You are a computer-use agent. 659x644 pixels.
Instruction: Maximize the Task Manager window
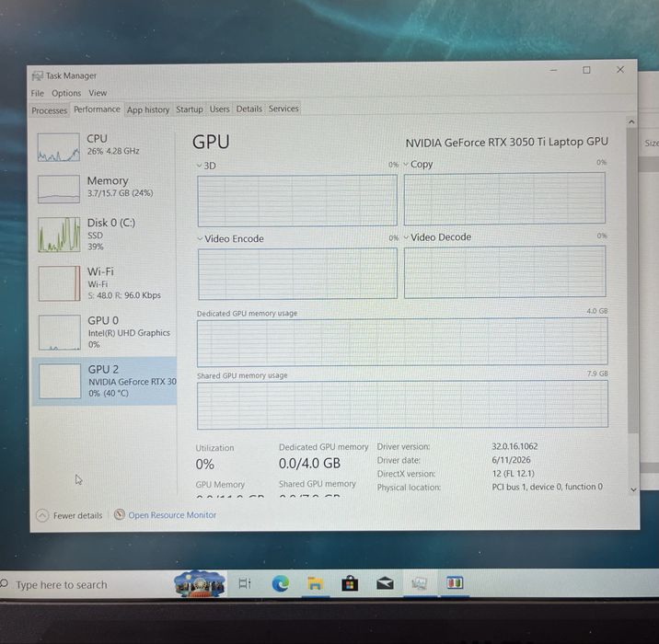point(586,70)
